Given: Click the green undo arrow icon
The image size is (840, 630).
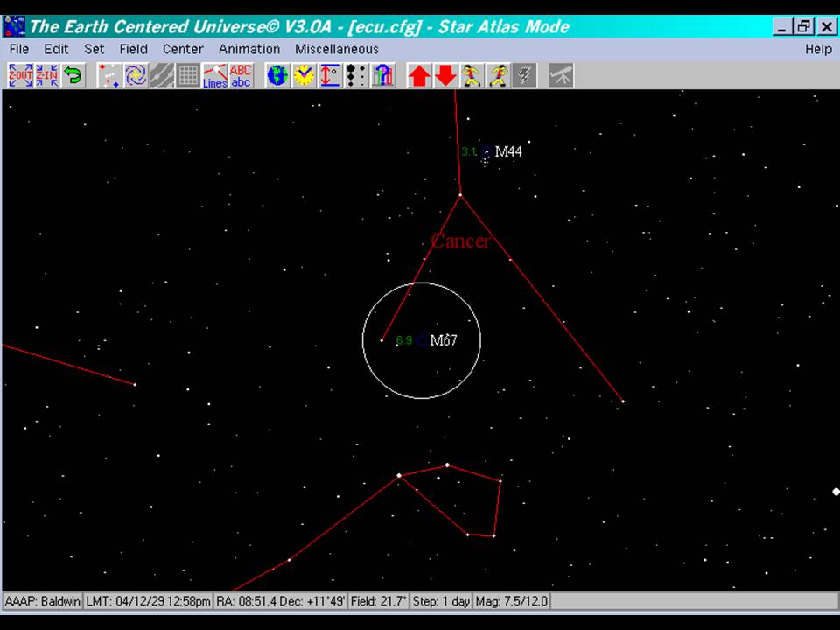Looking at the screenshot, I should [x=73, y=75].
